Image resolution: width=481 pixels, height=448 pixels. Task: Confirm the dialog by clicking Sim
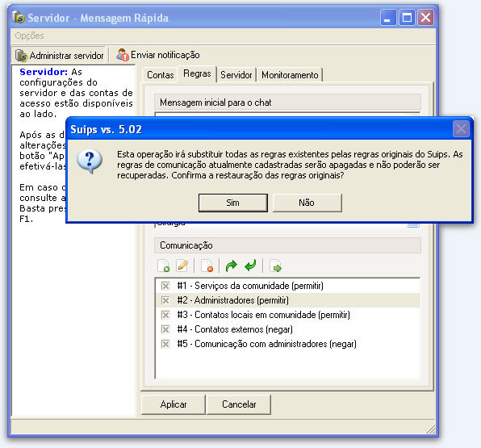(233, 203)
